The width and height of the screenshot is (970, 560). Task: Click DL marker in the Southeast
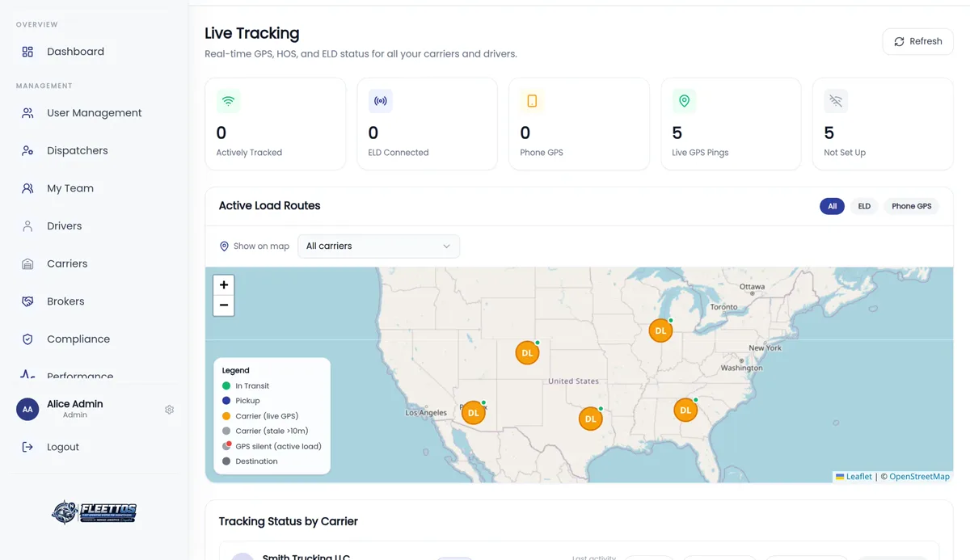tap(685, 411)
